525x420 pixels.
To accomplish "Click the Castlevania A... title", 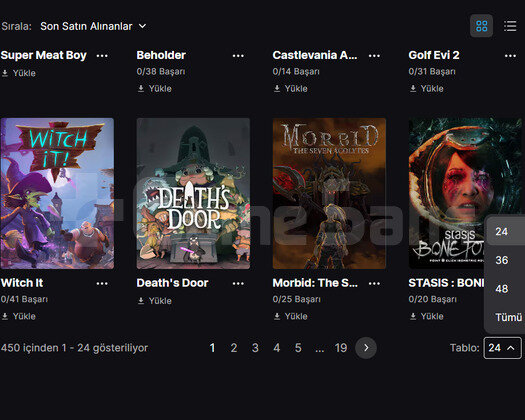I will [315, 55].
